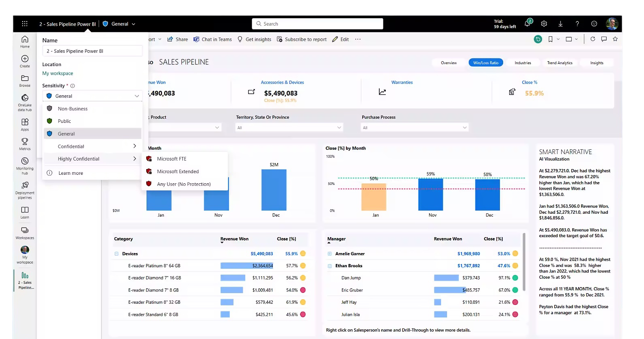The height and width of the screenshot is (339, 644).
Task: Open the Purchase Process dropdown
Action: (x=415, y=127)
